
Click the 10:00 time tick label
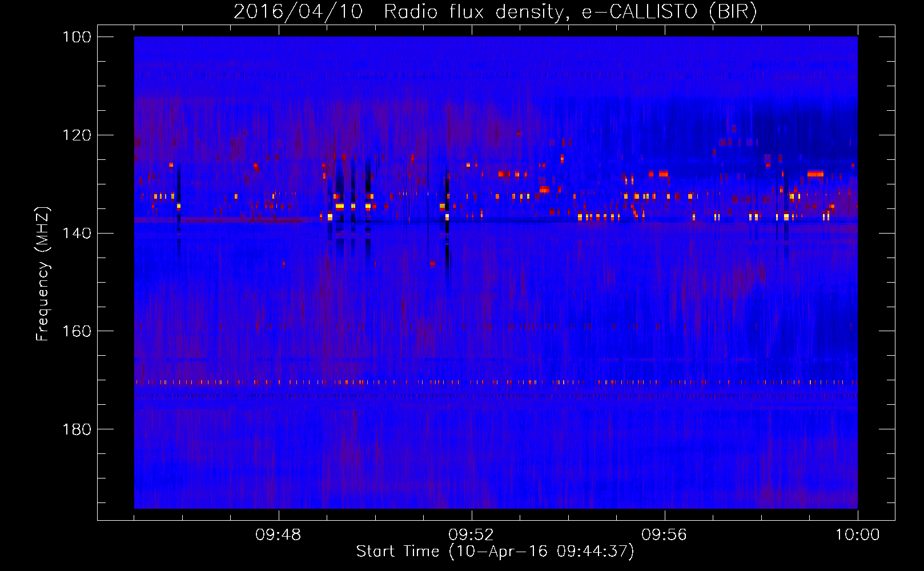tap(857, 535)
